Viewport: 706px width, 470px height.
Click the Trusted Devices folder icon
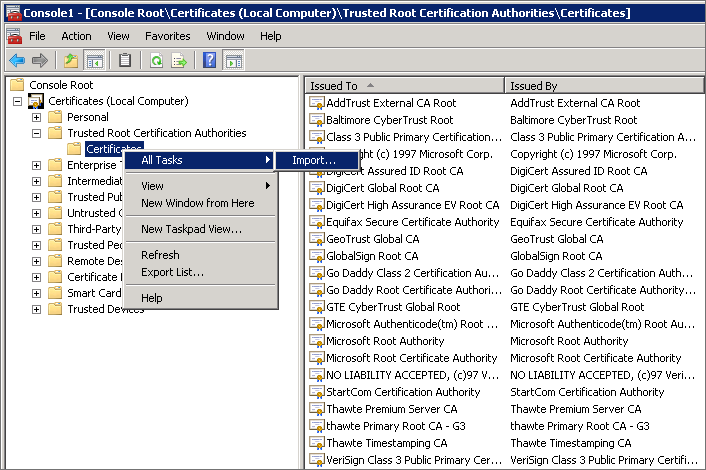click(55, 309)
